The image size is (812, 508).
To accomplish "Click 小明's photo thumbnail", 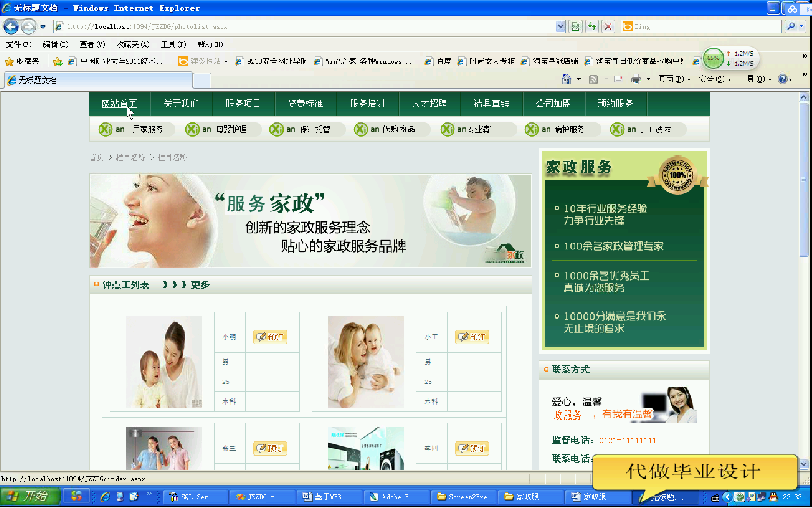I will click(x=164, y=362).
